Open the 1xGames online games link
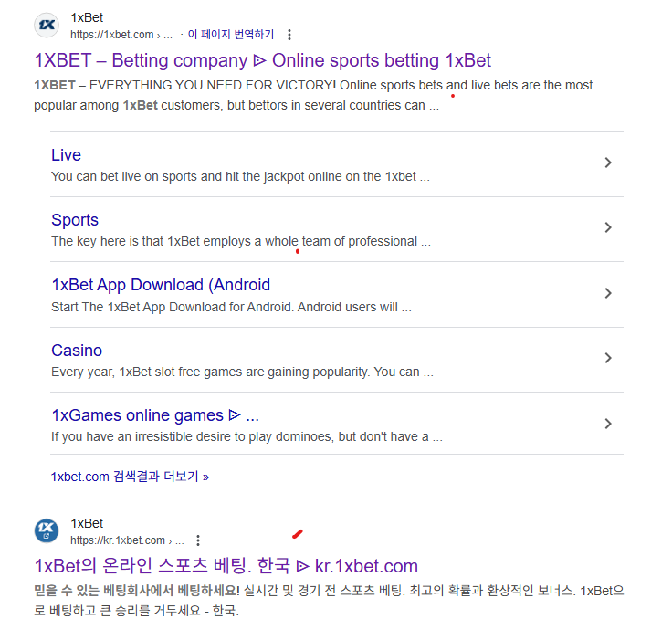This screenshot has width=672, height=640. coord(154,415)
